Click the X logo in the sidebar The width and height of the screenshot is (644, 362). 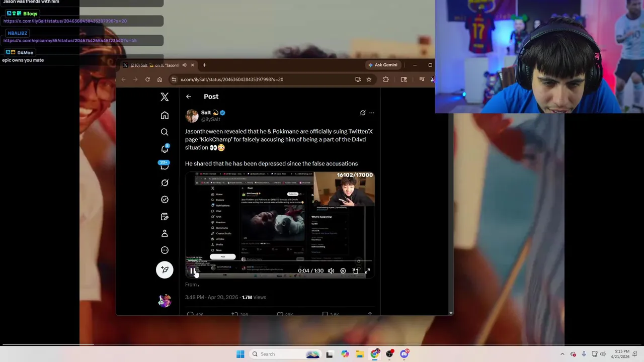(x=165, y=97)
